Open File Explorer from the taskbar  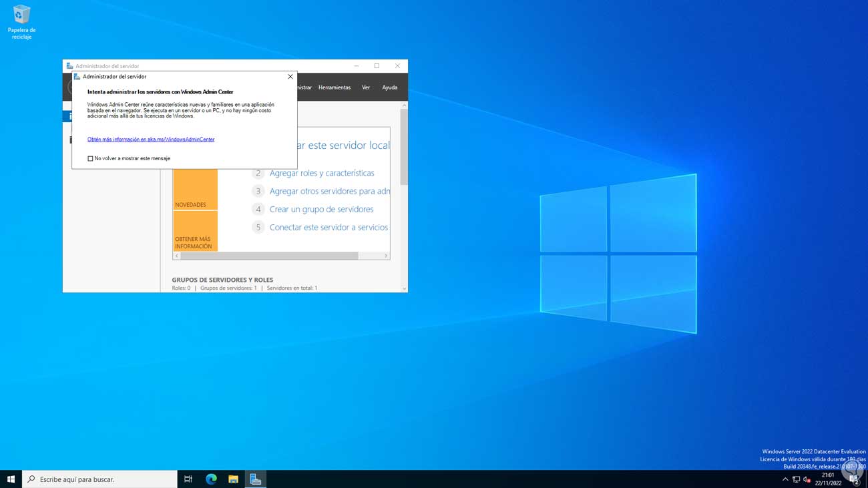pos(233,479)
